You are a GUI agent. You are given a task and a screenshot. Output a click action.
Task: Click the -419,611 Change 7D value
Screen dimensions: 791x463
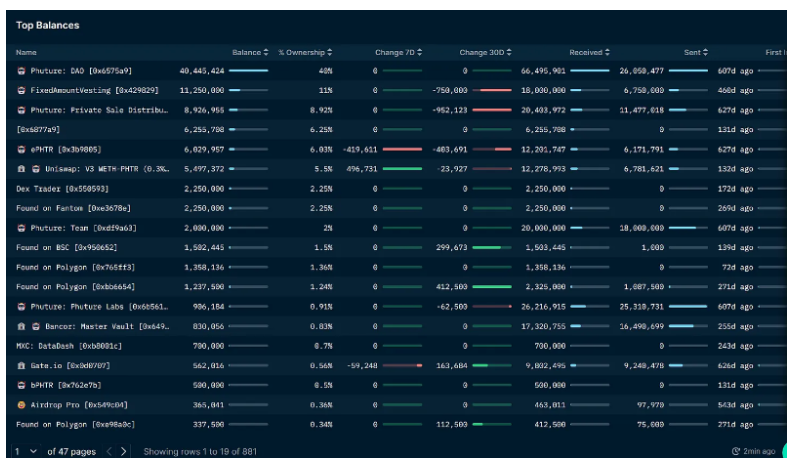click(360, 149)
